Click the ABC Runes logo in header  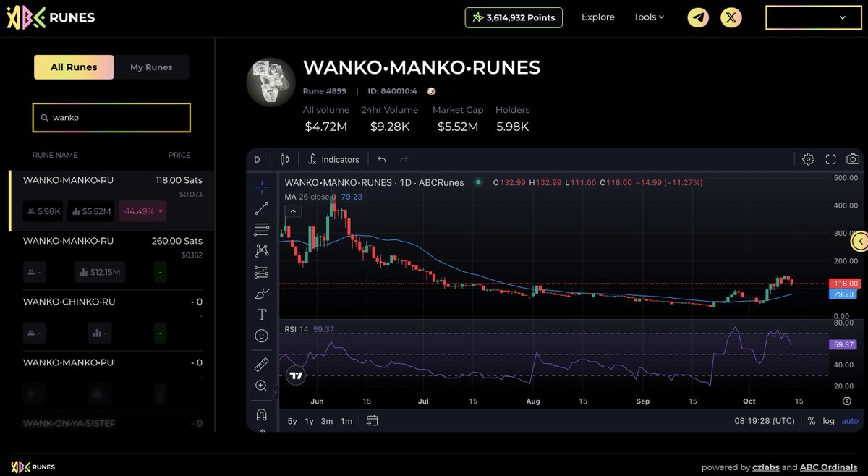pos(51,17)
